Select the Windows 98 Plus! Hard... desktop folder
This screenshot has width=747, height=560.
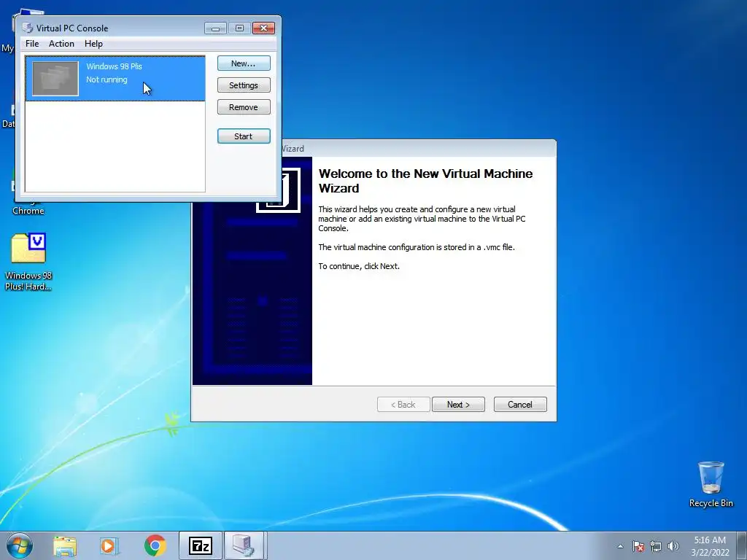pyautogui.click(x=28, y=262)
